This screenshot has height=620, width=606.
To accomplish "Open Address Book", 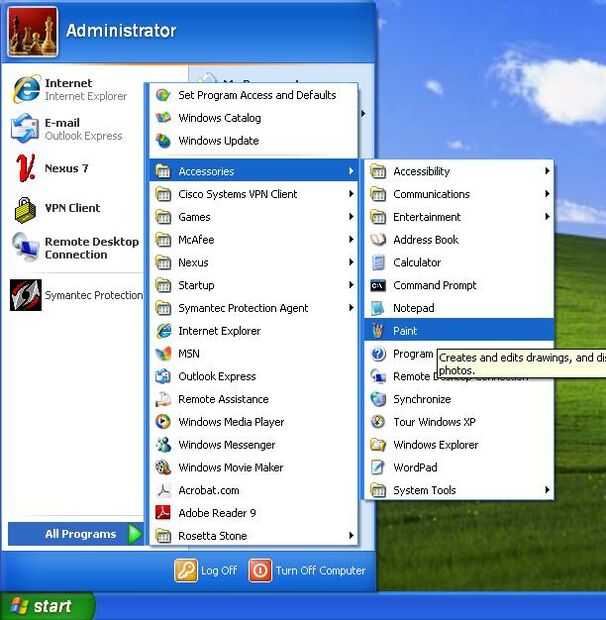I will [x=459, y=240].
